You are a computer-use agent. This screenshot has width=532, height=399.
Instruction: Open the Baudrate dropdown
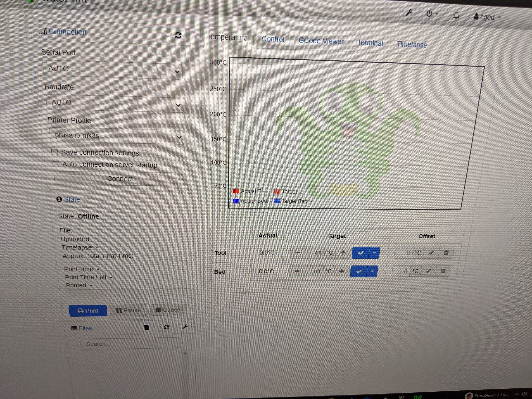click(115, 104)
